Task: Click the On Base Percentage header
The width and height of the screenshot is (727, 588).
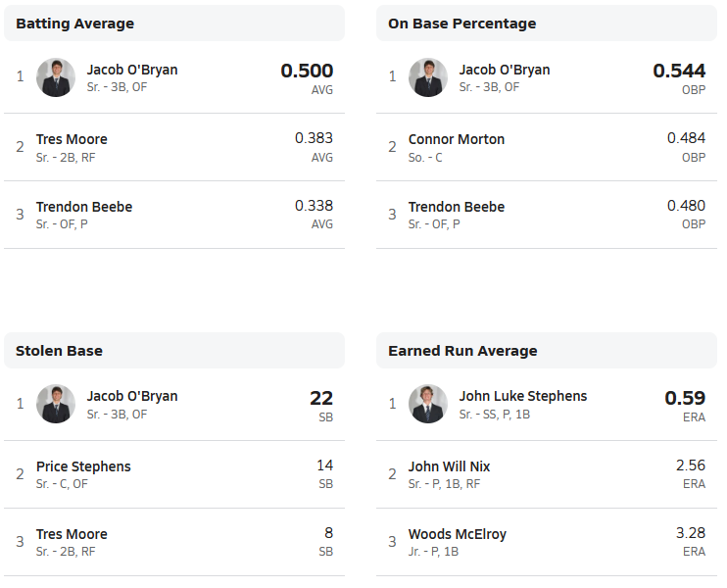Action: coord(462,24)
